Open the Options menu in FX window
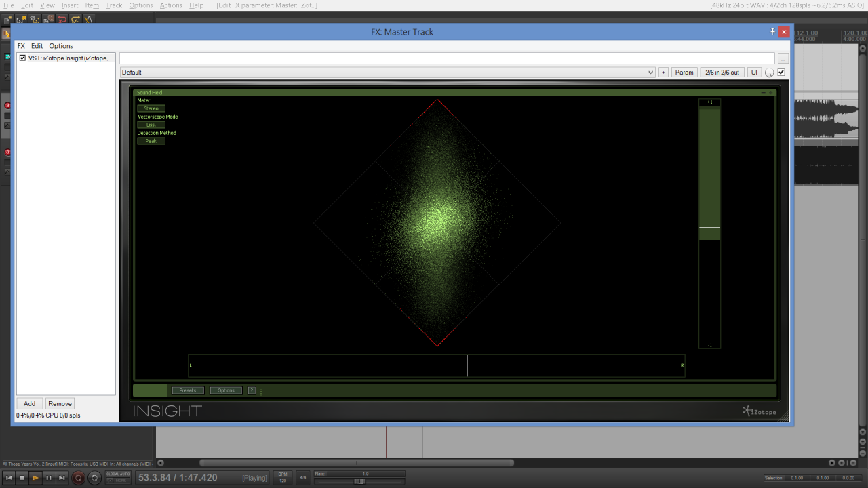The height and width of the screenshot is (488, 868). pyautogui.click(x=61, y=46)
